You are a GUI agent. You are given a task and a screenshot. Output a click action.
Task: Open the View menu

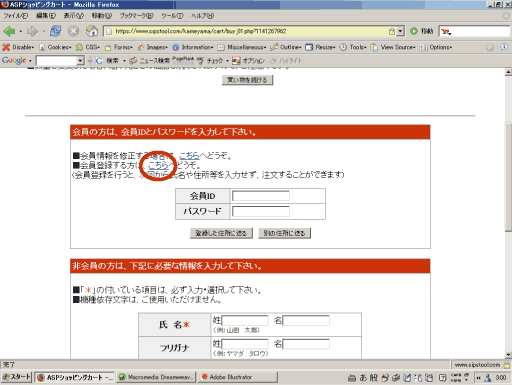pyautogui.click(x=74, y=16)
